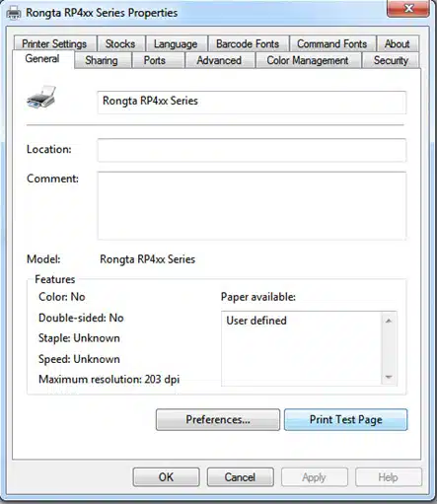Switch to the Stocks tab
437x504 pixels.
point(120,43)
